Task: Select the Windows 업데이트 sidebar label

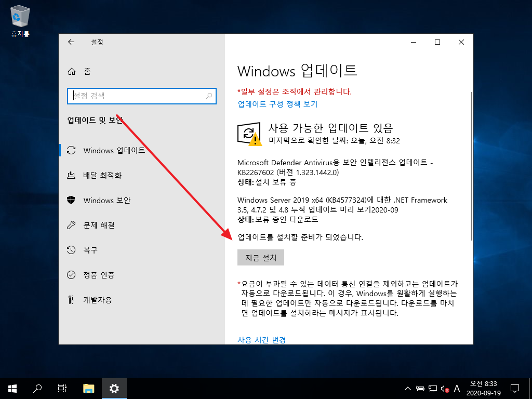Action: (x=114, y=150)
